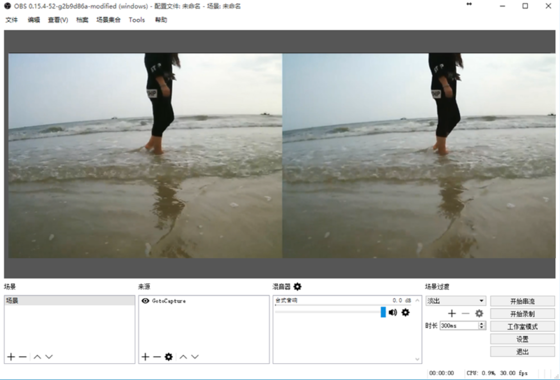
Task: Click the 开始录制 start recording button
Action: (x=522, y=314)
